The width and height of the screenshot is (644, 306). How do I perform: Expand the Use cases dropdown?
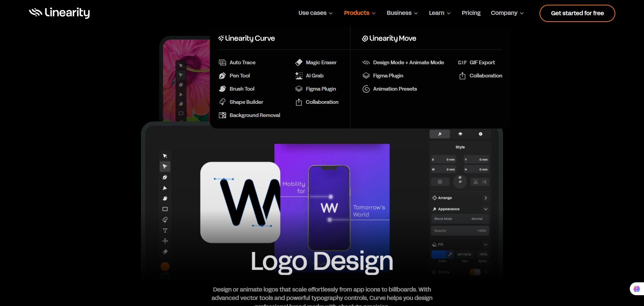315,13
